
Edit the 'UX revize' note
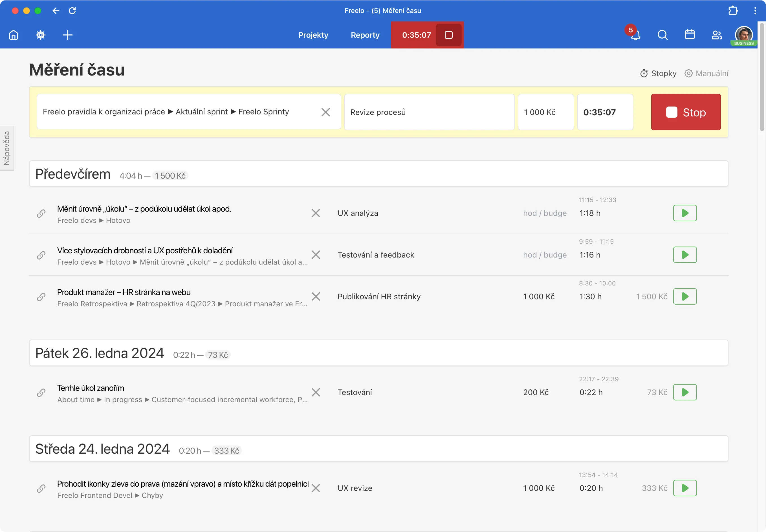coord(355,488)
